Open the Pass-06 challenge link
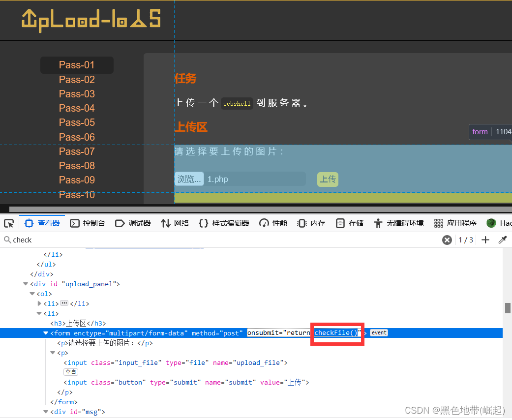 click(x=77, y=137)
